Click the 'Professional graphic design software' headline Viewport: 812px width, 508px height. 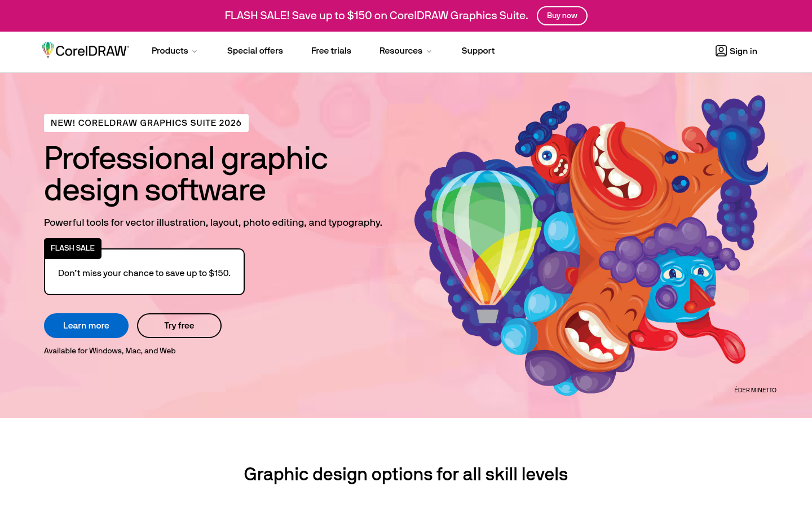point(186,174)
